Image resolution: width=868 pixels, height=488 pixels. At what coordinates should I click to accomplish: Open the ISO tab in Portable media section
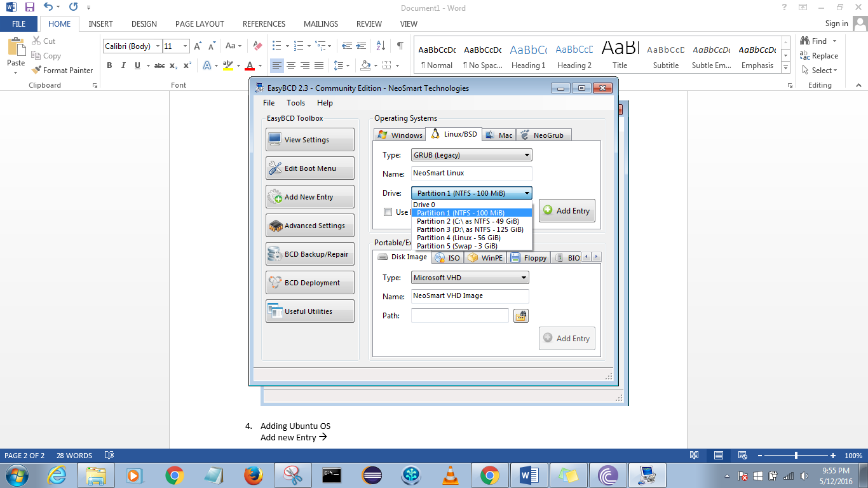[x=448, y=258]
